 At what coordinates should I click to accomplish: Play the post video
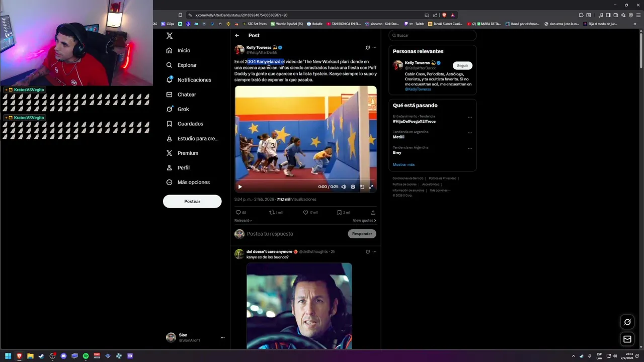240,187
